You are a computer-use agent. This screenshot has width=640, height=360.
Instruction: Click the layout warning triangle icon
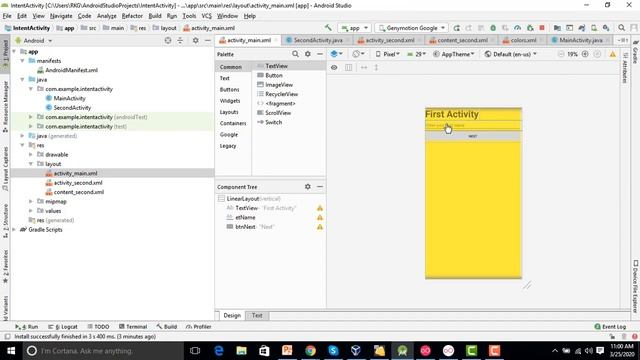[x=613, y=54]
